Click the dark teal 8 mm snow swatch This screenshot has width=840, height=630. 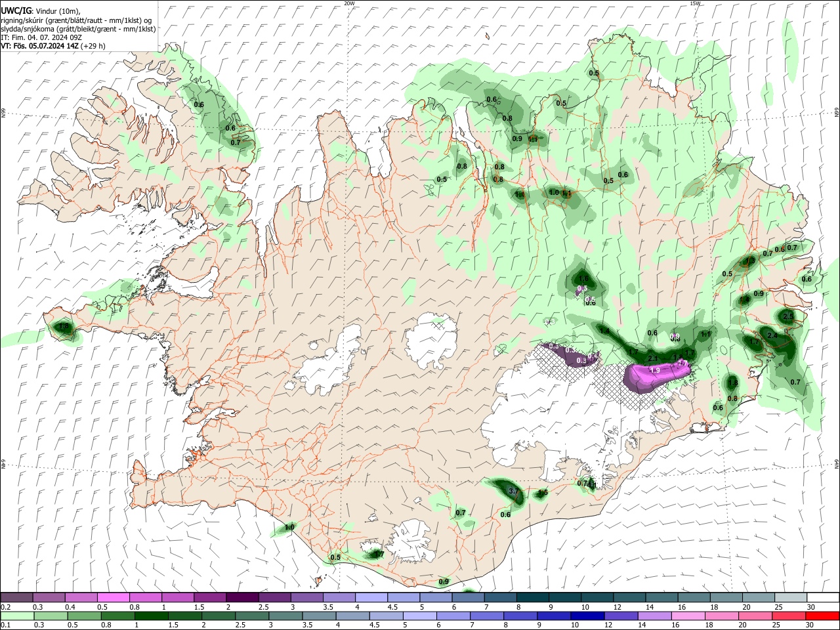[x=532, y=597]
